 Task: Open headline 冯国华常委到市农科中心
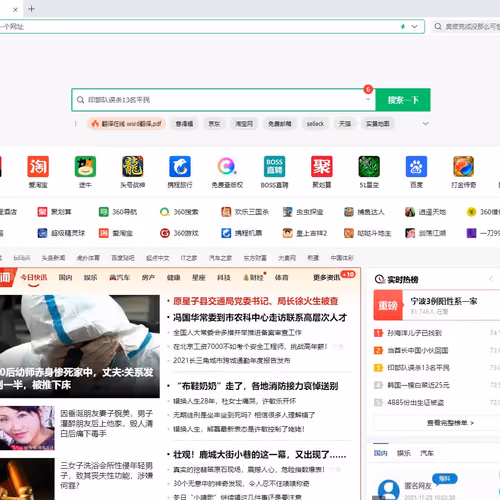[260, 317]
